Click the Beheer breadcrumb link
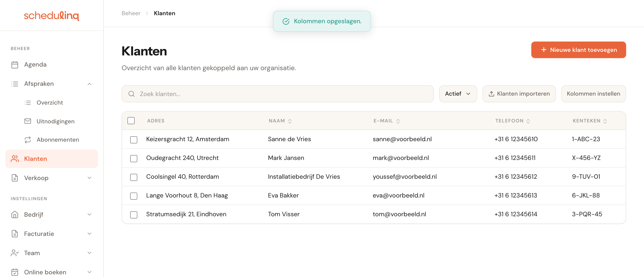Viewport: 644px width, 277px height. tap(131, 13)
